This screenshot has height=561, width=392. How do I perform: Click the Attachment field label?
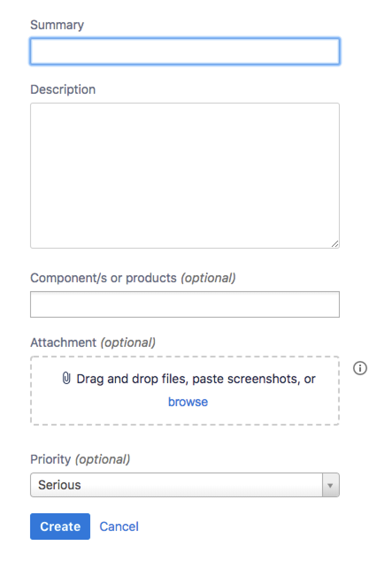point(63,342)
